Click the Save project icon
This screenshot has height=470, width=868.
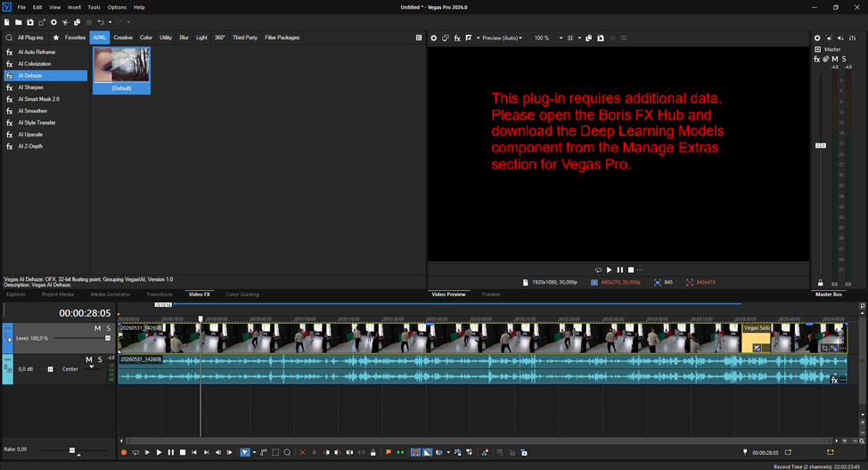click(x=30, y=22)
